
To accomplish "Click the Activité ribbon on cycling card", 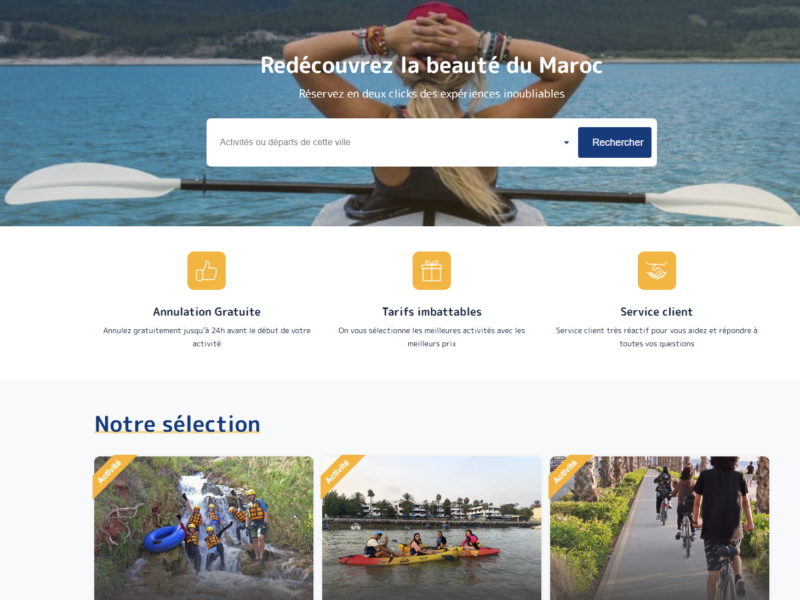I will click(566, 472).
